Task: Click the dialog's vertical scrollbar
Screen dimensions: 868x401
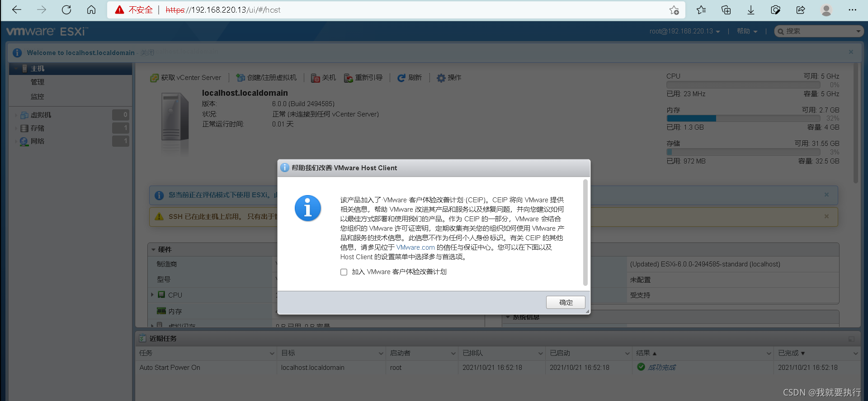Action: coord(585,233)
